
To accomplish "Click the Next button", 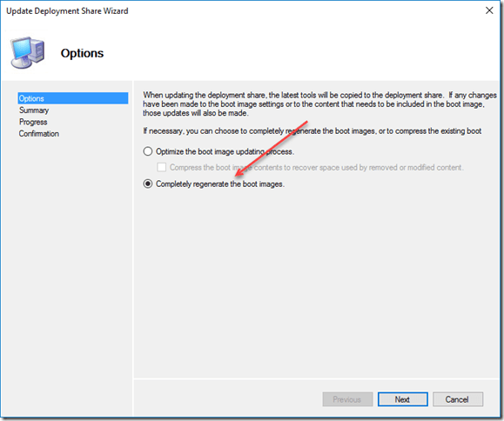I will click(402, 399).
